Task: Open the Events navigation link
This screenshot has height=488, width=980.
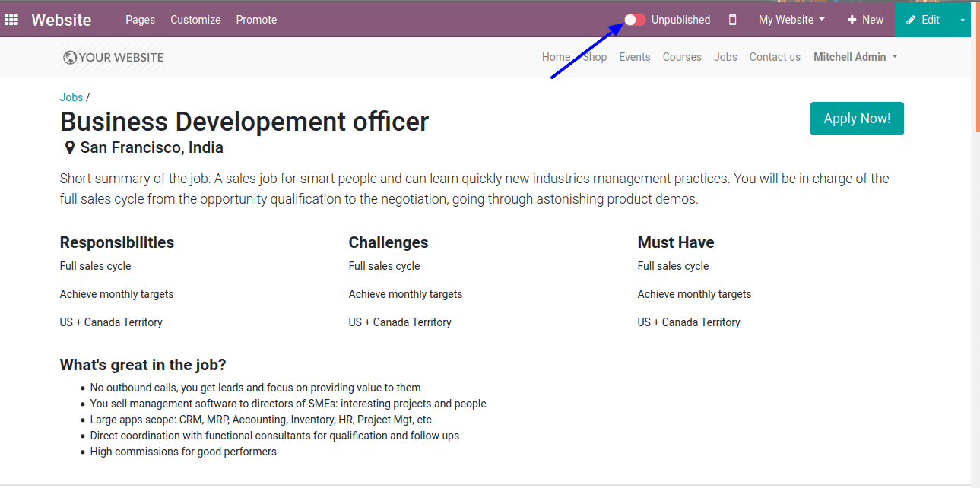Action: [635, 57]
